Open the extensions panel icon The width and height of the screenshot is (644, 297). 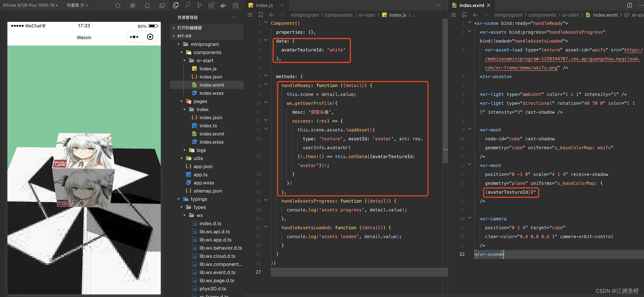click(x=211, y=5)
